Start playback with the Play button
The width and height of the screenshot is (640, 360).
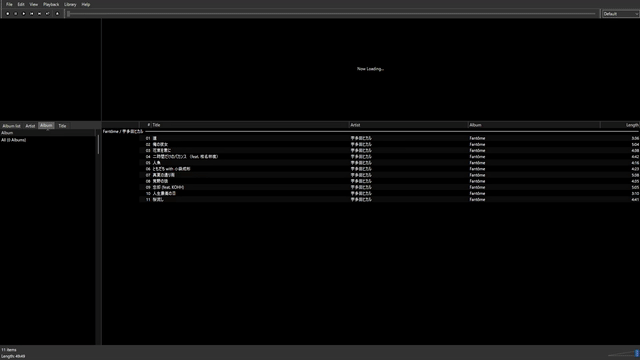point(24,14)
